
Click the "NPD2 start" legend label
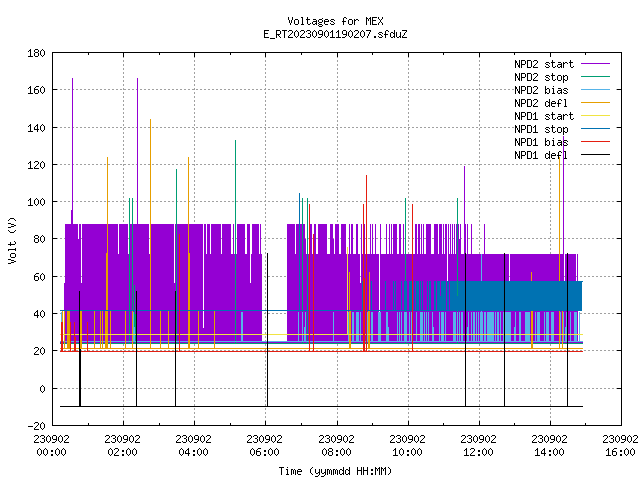click(544, 64)
